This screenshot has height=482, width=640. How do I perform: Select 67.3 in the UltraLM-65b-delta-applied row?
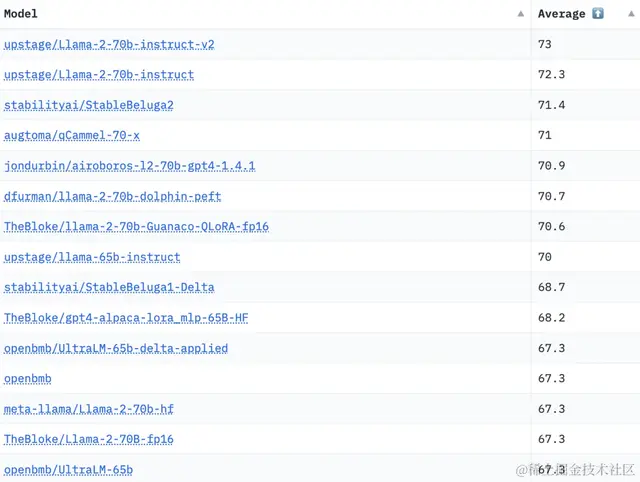(x=551, y=348)
